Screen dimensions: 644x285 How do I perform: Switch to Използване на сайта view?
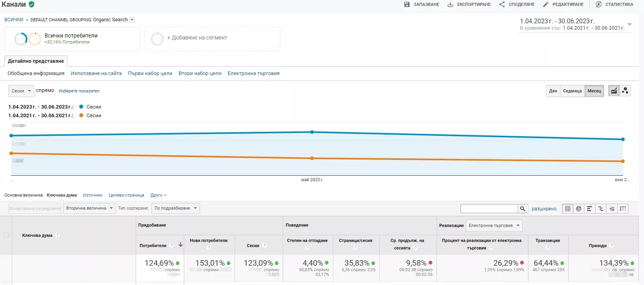[96, 73]
